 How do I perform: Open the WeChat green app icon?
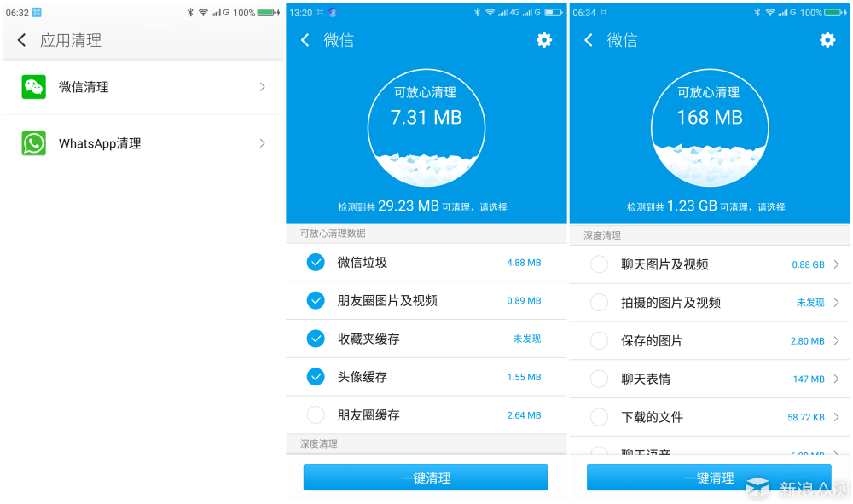coord(34,87)
